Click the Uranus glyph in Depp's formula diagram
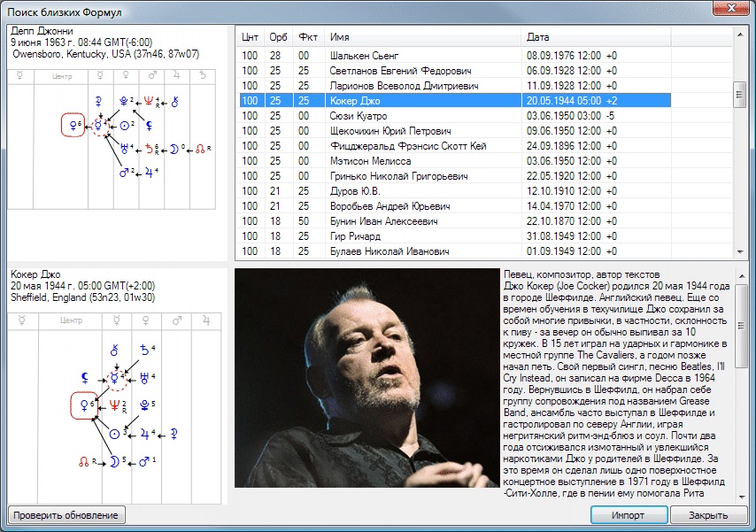The height and width of the screenshot is (532, 756). coord(125,149)
